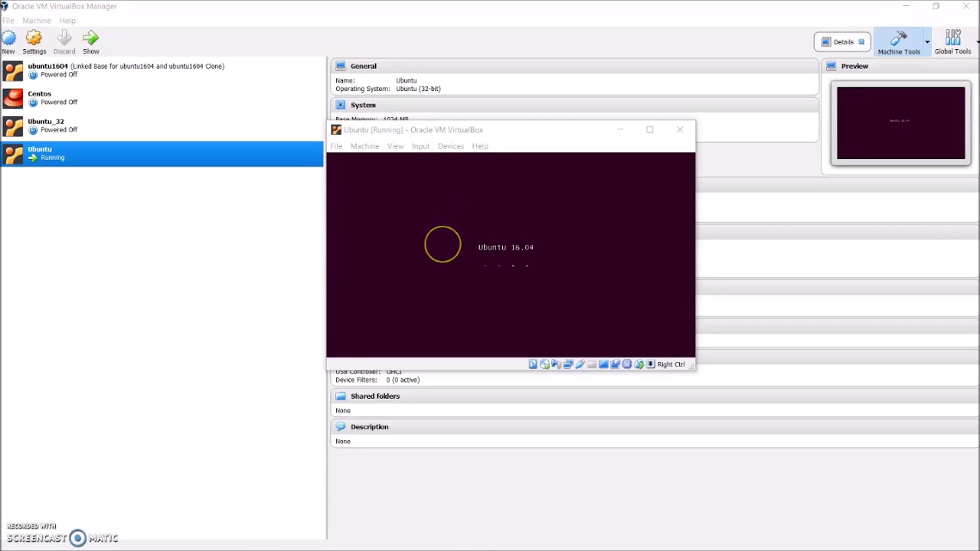Click the VM preview thumbnail
The height and width of the screenshot is (551, 980).
click(900, 123)
